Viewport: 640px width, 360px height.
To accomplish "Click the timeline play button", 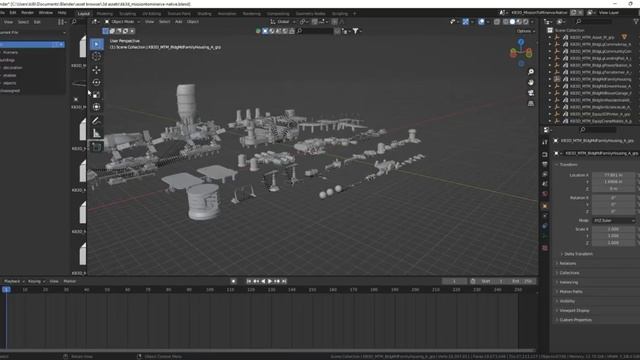I will tap(270, 281).
